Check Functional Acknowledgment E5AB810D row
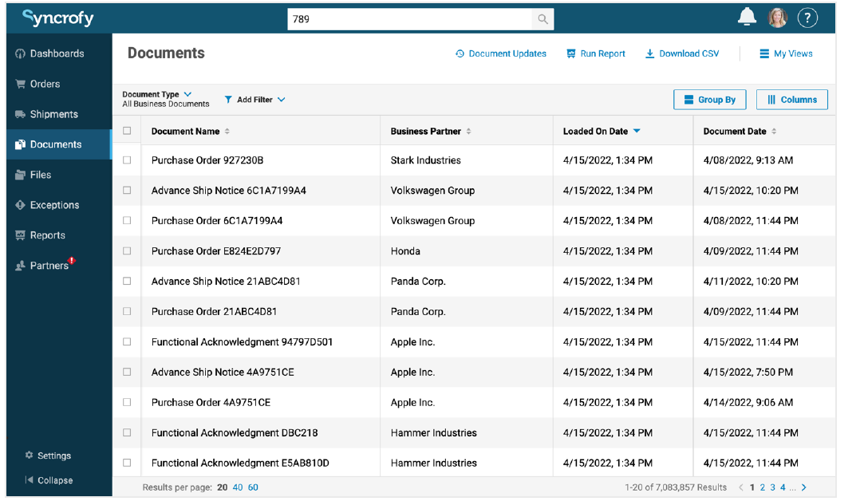Image resolution: width=868 pixels, height=501 pixels. 127,462
